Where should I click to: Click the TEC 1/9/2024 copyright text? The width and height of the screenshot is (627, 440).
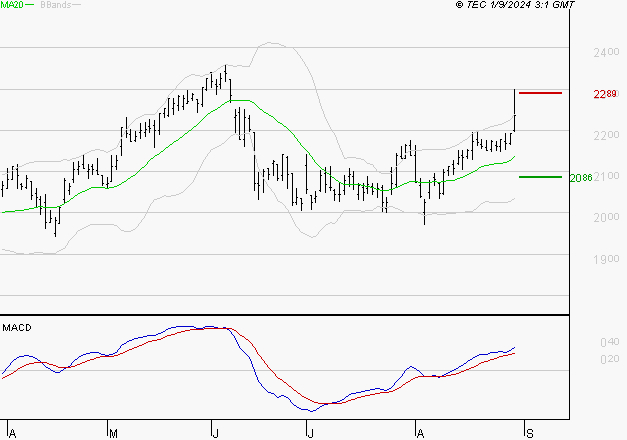(515, 5)
